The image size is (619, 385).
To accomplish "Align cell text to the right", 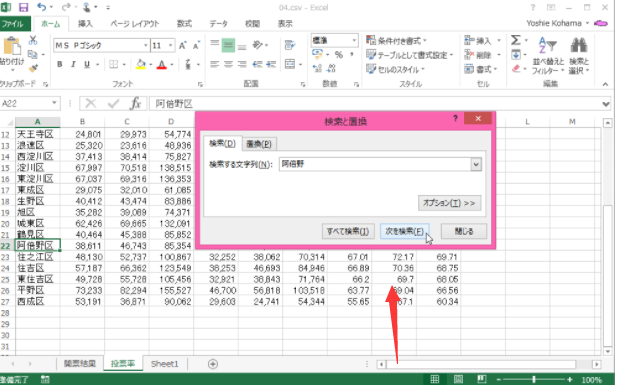I will coord(242,64).
